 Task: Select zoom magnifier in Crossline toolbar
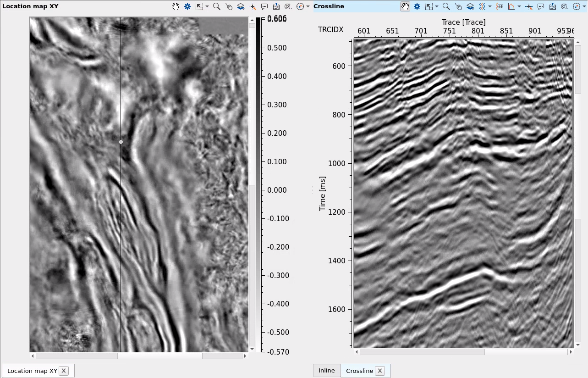(x=445, y=6)
